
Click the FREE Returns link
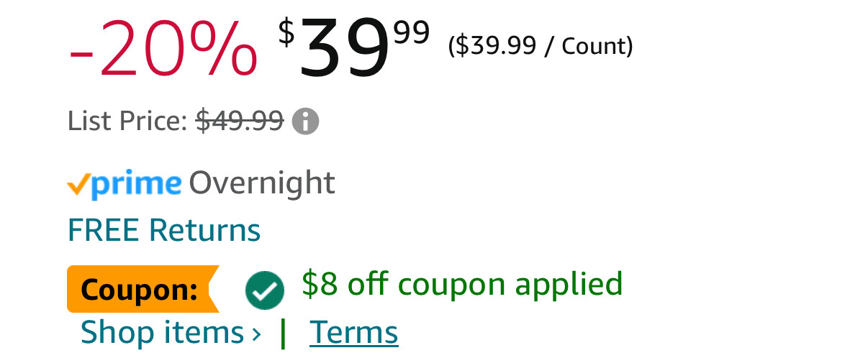(163, 230)
